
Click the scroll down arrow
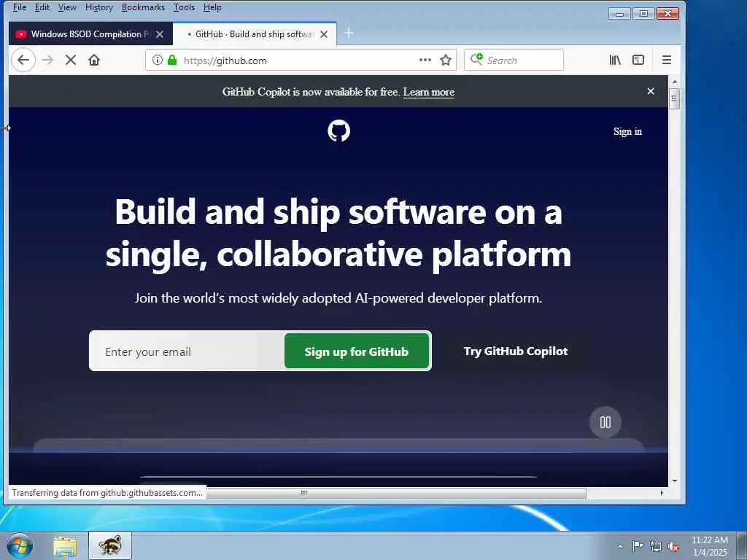(x=675, y=481)
